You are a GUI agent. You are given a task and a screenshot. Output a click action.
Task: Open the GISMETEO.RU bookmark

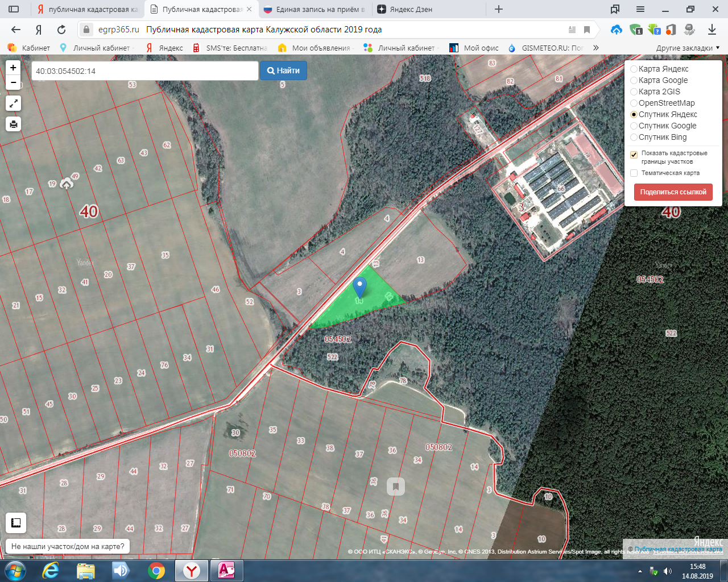coord(546,48)
